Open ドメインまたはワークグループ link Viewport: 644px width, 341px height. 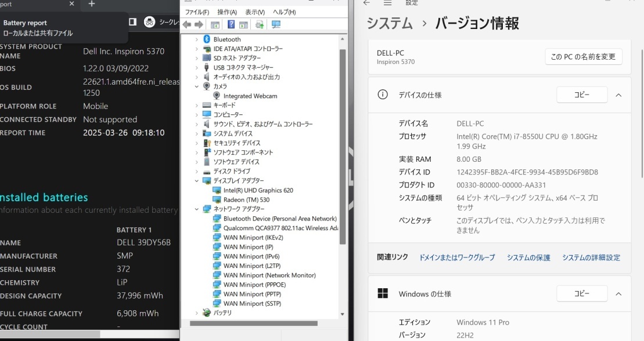[456, 257]
